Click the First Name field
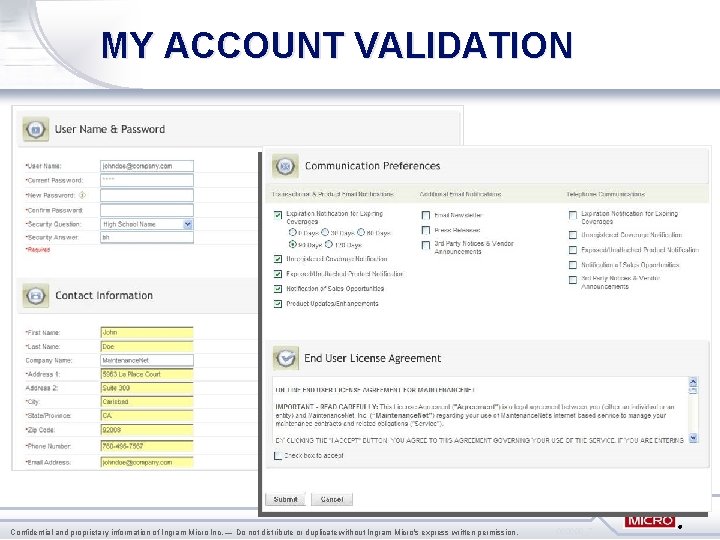This screenshot has width=720, height=540. (147, 332)
